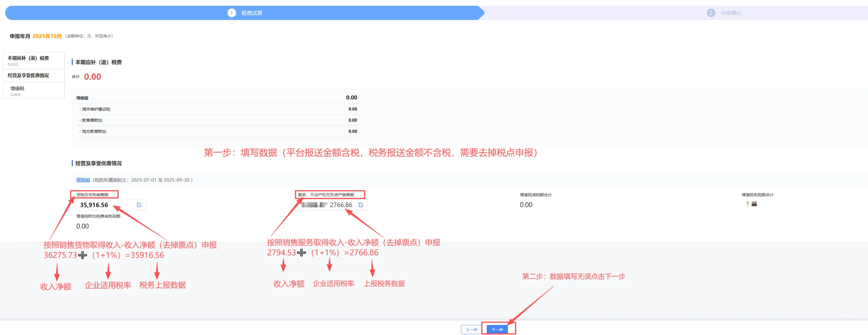Select 经营及享受优惠情况 in the sidebar
Screen dimensions: 868x335
coord(33,75)
